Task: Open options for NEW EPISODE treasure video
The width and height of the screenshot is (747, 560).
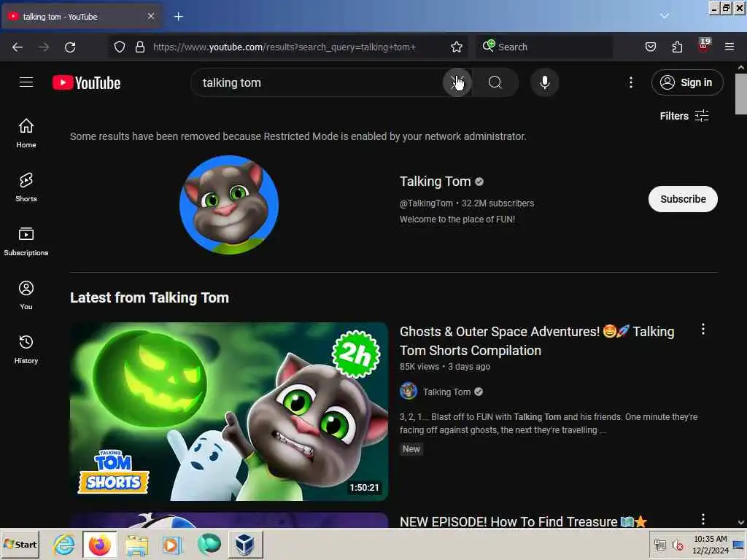Action: (703, 519)
